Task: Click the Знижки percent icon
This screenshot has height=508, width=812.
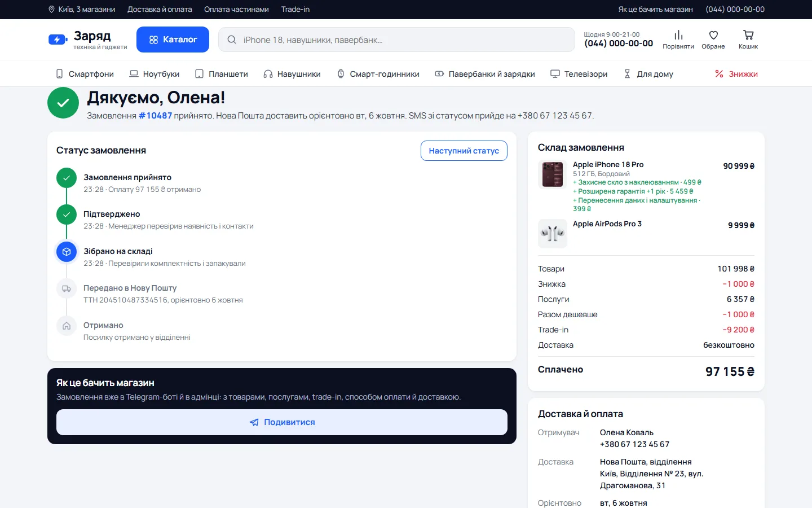Action: [719, 74]
